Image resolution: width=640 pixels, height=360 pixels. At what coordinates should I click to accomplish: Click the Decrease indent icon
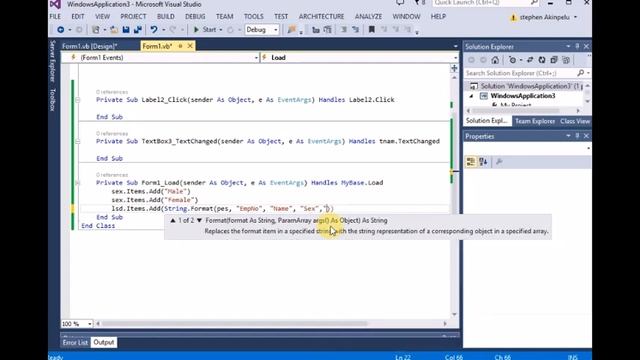click(344, 29)
